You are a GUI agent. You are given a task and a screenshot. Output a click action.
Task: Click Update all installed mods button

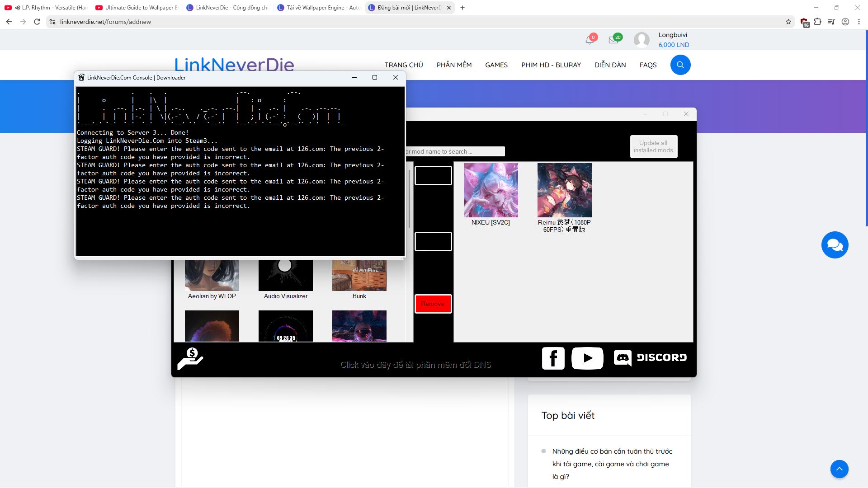click(653, 146)
